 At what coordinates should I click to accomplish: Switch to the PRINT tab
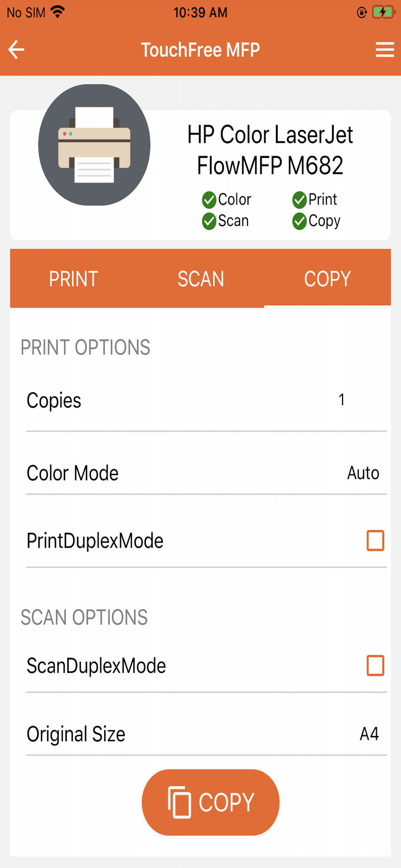tap(73, 279)
